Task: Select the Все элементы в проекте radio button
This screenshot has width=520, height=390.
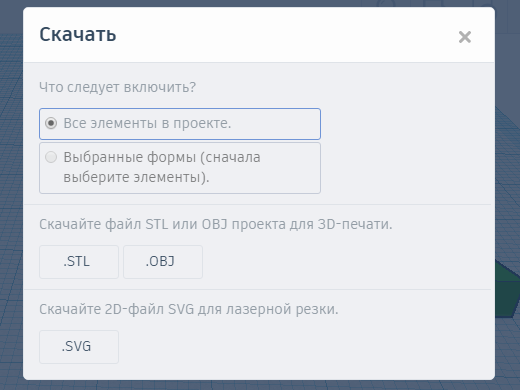Action: [51, 123]
